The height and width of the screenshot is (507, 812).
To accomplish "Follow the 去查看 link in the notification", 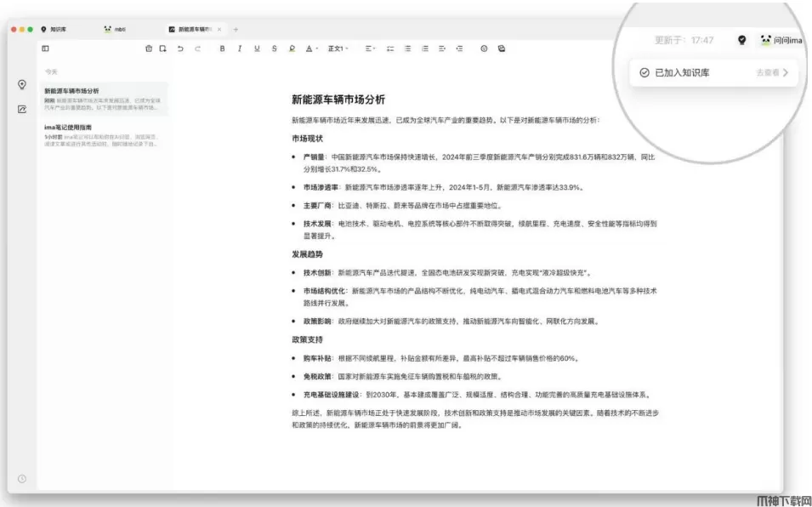I will [771, 72].
